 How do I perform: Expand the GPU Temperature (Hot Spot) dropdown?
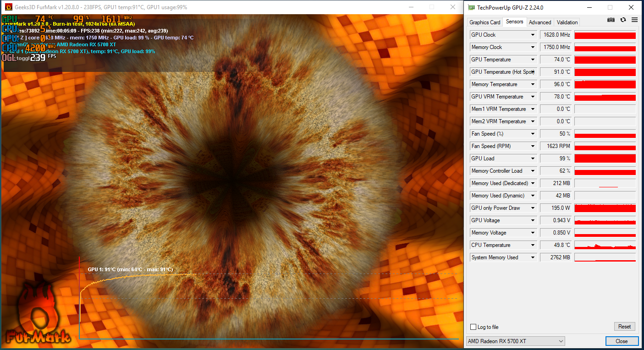533,72
